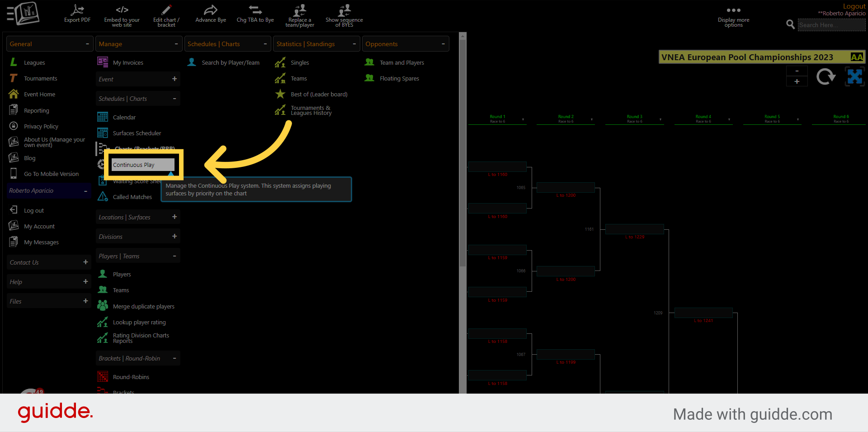Enter fullscreen using the blue arrows icon

click(x=855, y=76)
